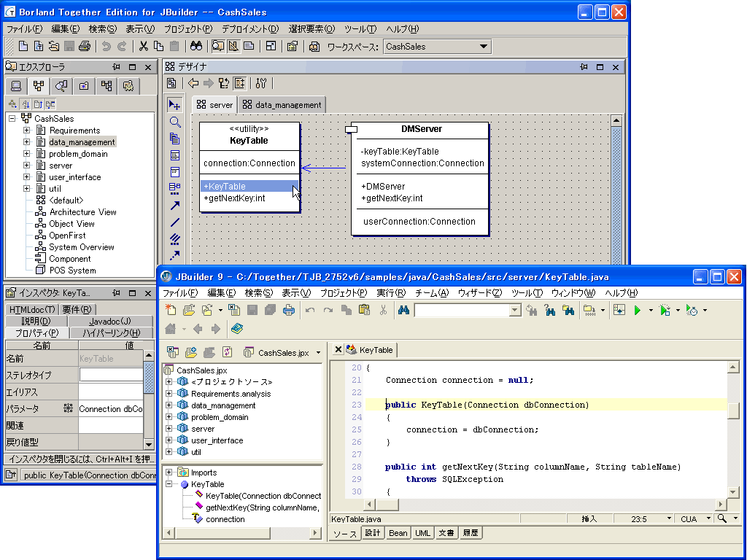Open the Javadoc(J) tab in Inspector
Image resolution: width=747 pixels, height=560 pixels.
point(111,322)
